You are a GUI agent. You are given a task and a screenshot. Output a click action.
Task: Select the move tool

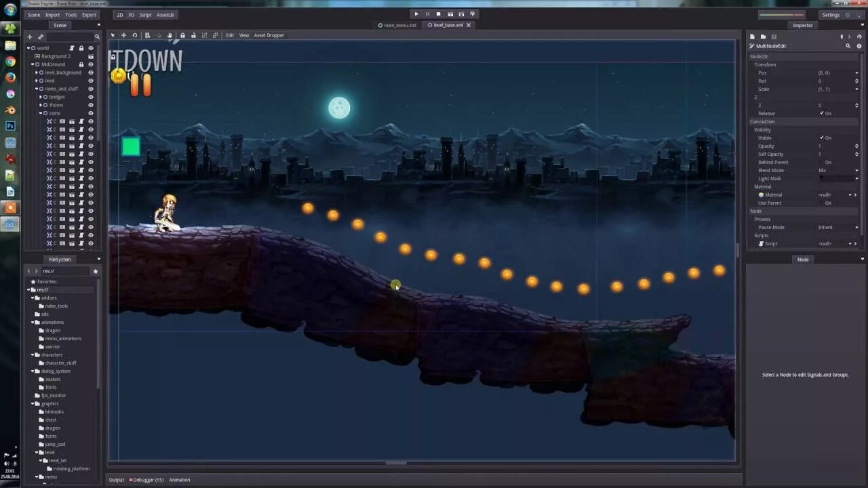click(x=123, y=35)
